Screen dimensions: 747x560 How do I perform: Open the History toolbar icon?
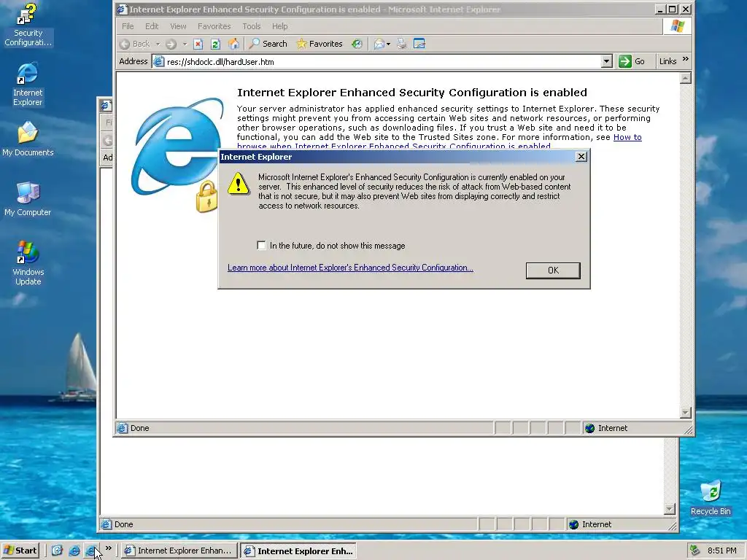point(357,44)
